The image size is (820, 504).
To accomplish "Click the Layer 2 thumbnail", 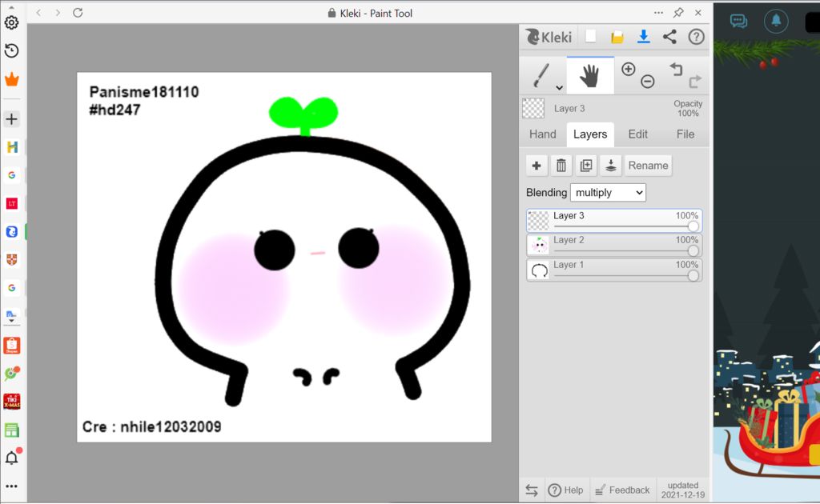I will (538, 245).
